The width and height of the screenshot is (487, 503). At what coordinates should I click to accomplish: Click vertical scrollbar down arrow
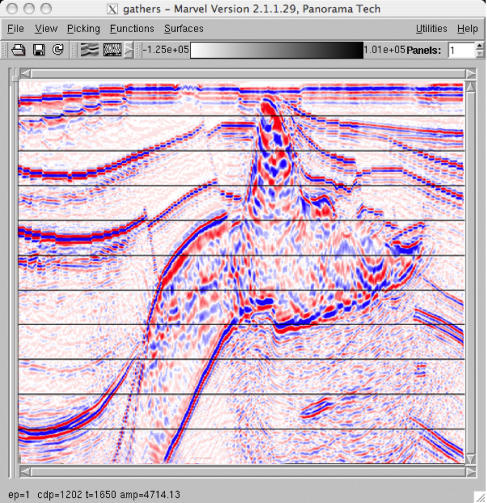(470, 458)
